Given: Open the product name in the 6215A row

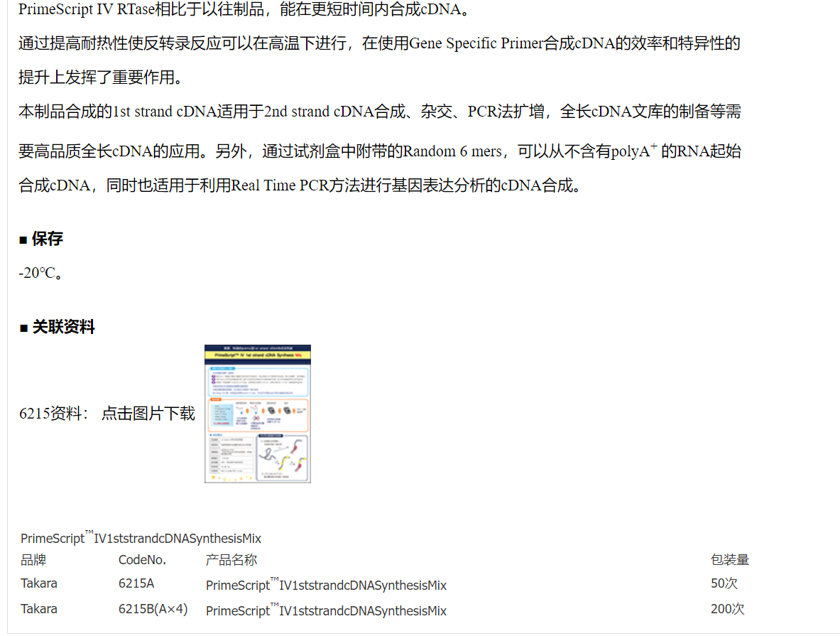Looking at the screenshot, I should 326,585.
